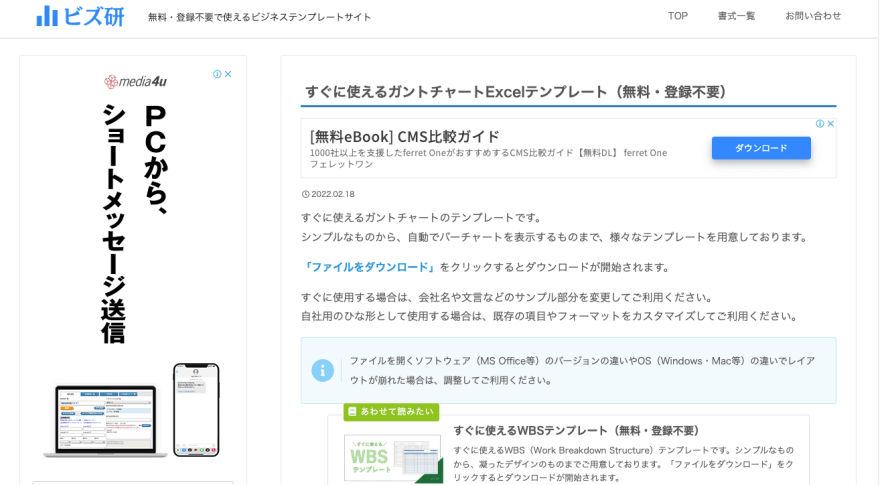Click the ferret One ad description text

(x=488, y=158)
